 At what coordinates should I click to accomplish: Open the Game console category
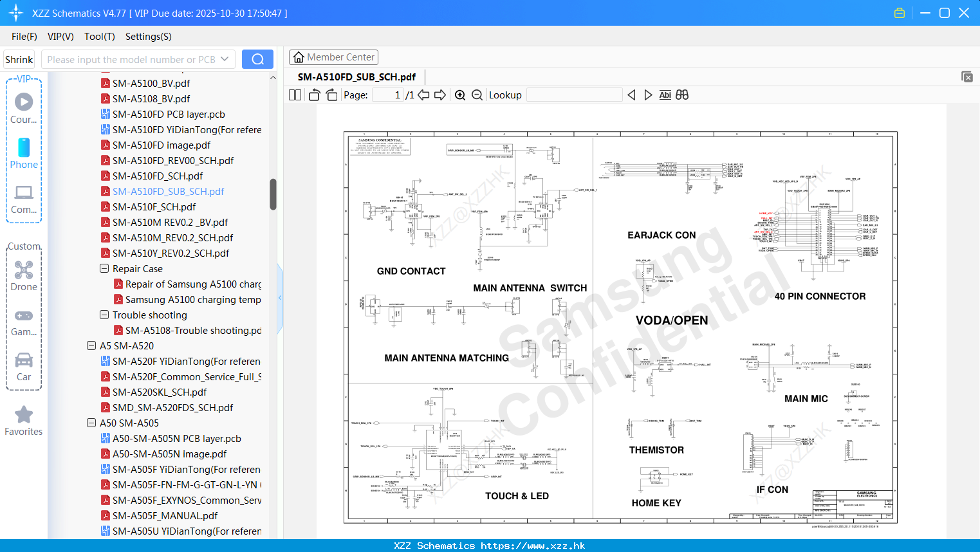click(x=24, y=322)
